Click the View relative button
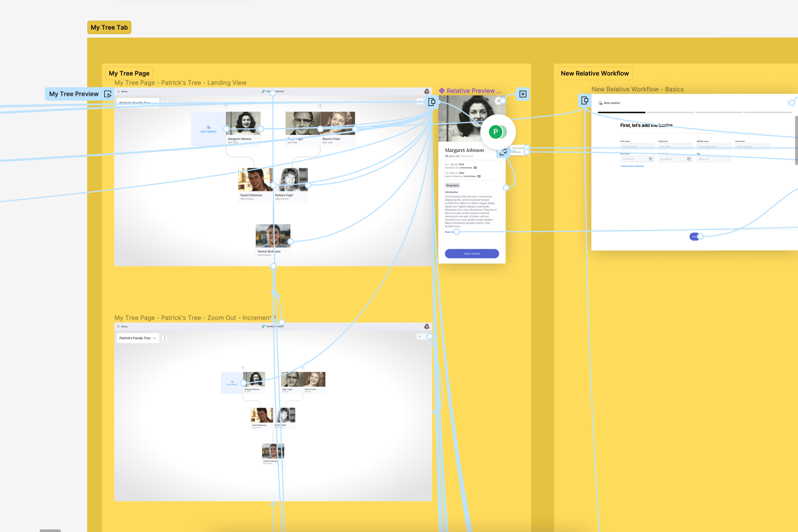798x532 pixels. click(471, 254)
